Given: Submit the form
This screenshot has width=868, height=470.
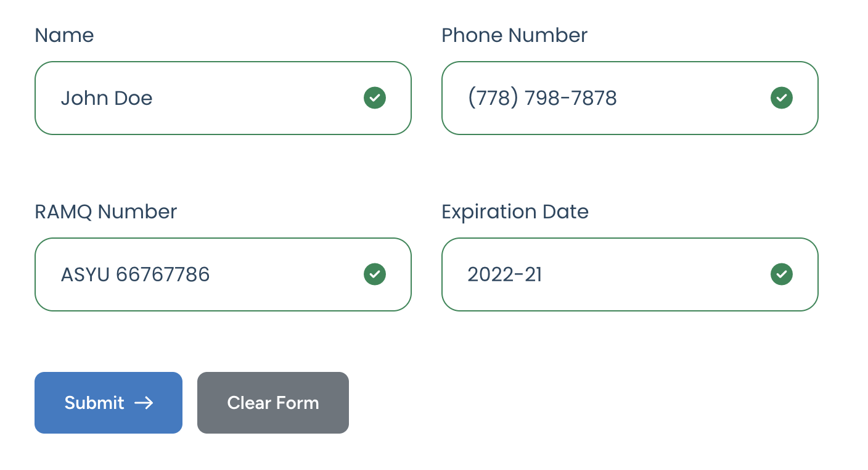Looking at the screenshot, I should [108, 403].
